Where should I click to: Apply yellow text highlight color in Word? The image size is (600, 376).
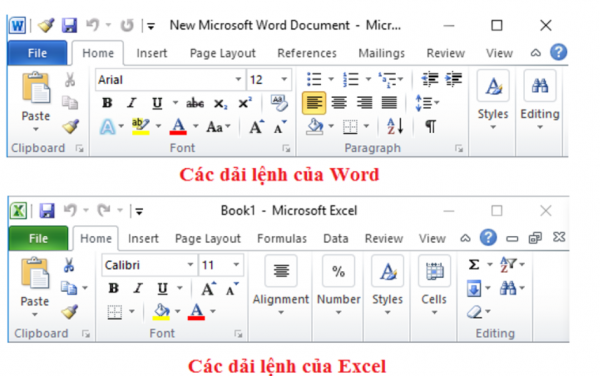140,127
